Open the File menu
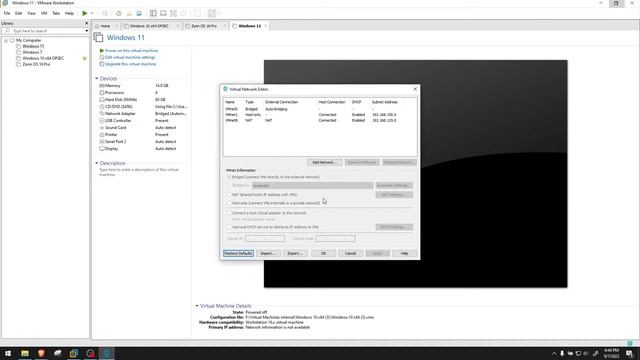The image size is (640, 360). (x=7, y=13)
